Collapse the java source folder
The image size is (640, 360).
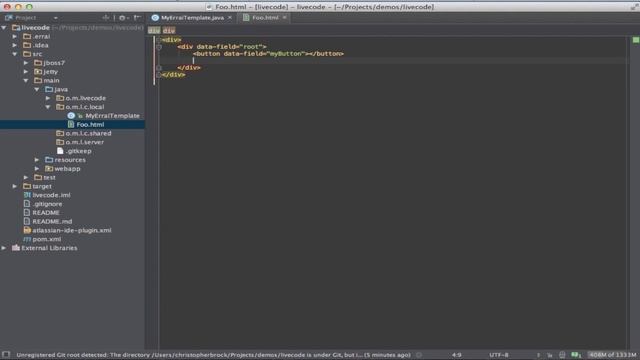point(37,89)
